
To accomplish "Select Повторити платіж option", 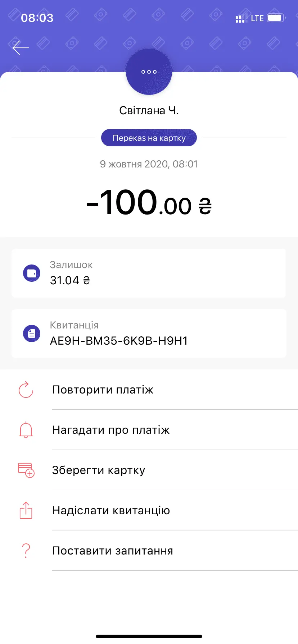I will (103, 390).
